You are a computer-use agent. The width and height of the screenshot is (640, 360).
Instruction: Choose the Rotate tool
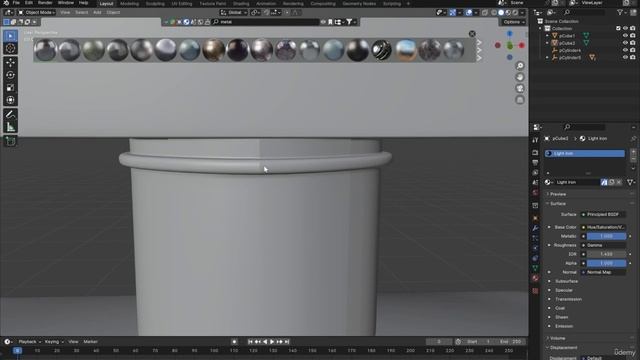point(10,75)
